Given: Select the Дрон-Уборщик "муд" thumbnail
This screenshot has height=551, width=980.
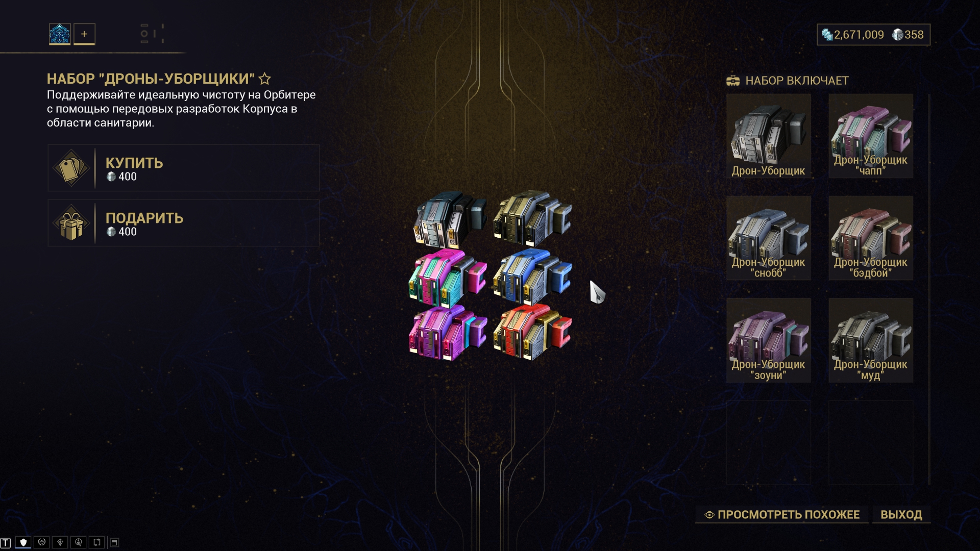Looking at the screenshot, I should click(x=871, y=340).
